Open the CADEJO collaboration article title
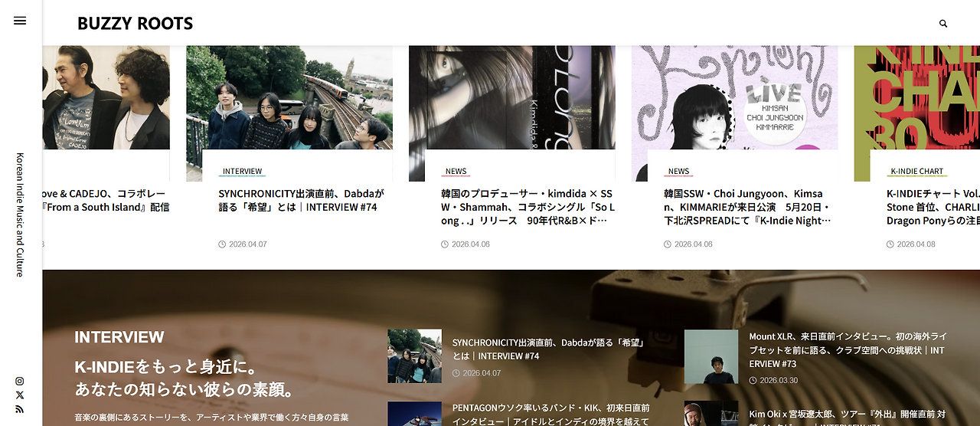The image size is (980, 426). click(x=106, y=201)
